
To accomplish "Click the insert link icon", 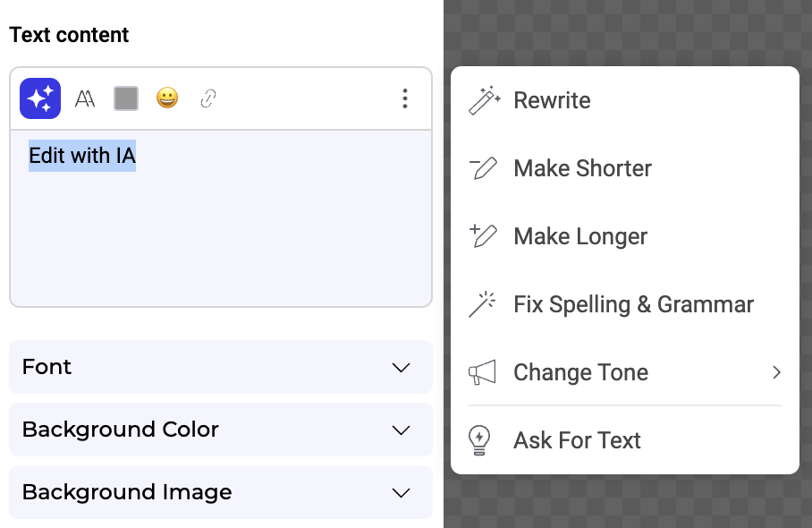I will tap(208, 98).
